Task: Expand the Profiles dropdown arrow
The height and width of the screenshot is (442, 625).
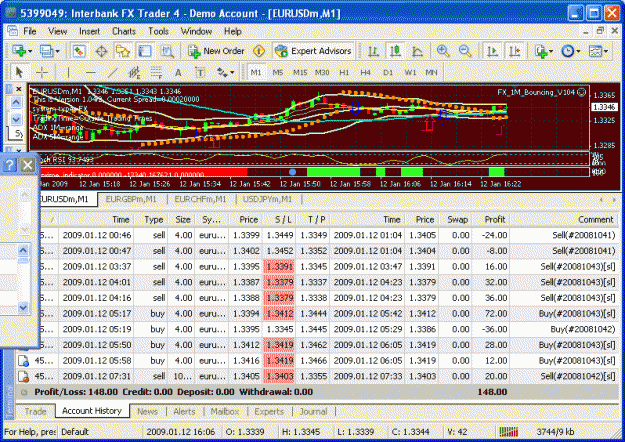Action: (x=57, y=51)
